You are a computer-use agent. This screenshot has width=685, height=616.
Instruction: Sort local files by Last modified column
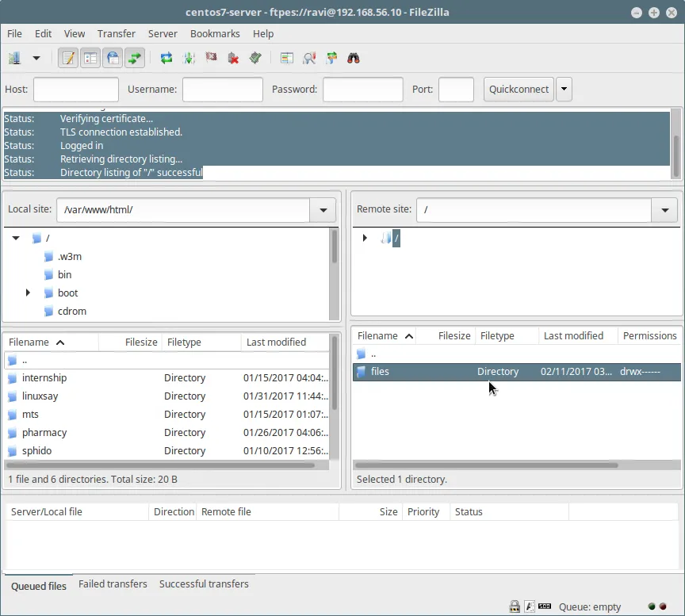point(276,342)
